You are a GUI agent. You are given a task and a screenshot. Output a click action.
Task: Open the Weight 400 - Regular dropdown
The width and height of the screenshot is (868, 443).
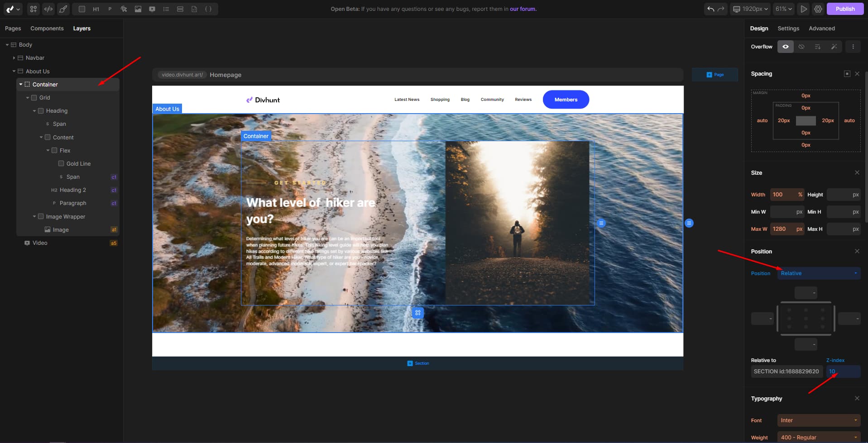point(819,438)
